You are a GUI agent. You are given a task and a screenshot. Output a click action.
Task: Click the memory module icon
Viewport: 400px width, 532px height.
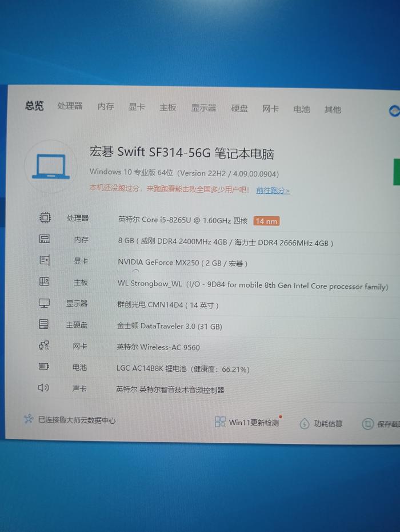pos(45,239)
